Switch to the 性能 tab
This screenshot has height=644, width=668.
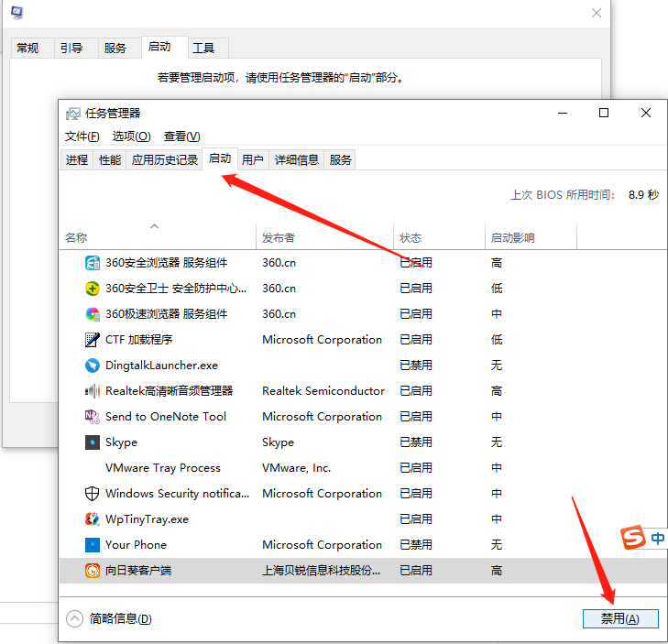tap(110, 159)
